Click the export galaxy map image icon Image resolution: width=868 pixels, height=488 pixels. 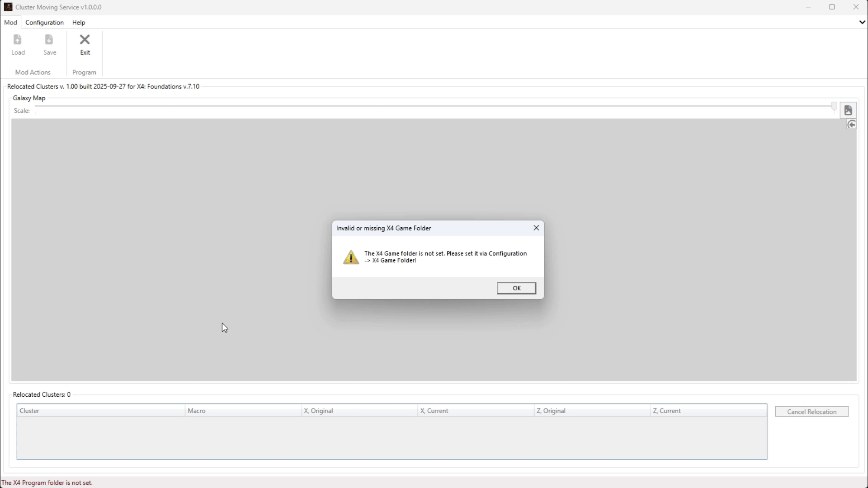tap(848, 110)
